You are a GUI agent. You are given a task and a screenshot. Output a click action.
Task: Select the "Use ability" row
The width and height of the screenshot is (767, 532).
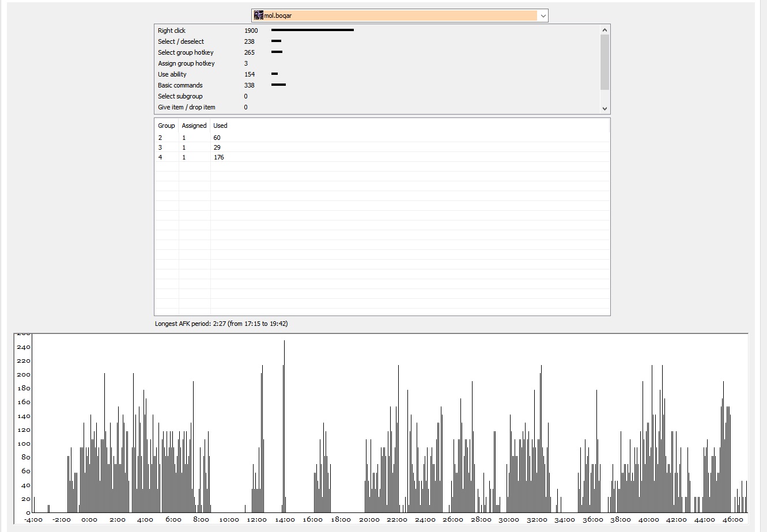[x=377, y=74]
